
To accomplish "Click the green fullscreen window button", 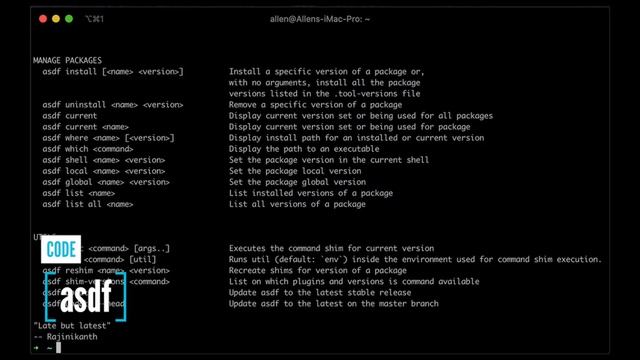I will 69,19.
